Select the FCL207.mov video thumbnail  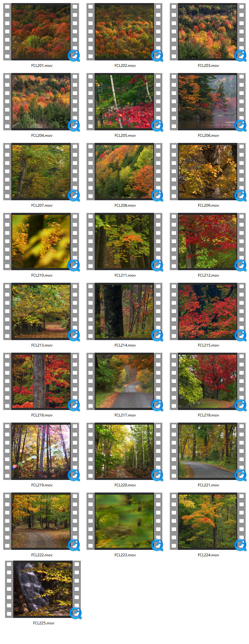41,171
